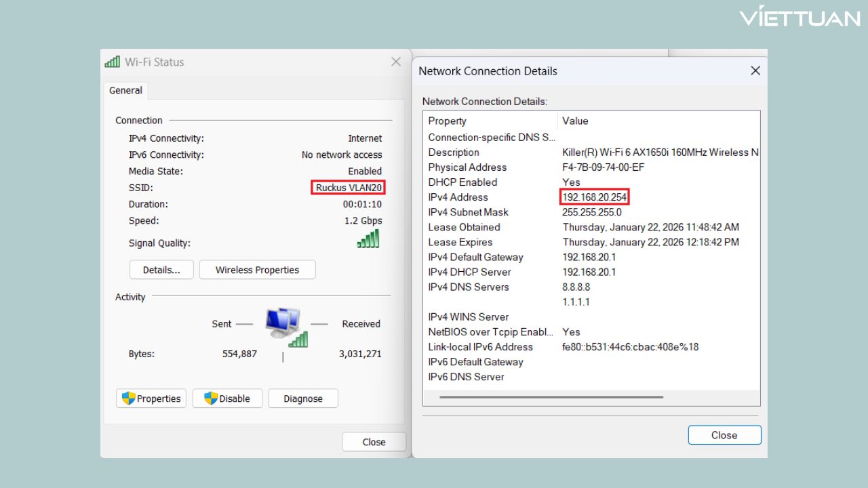Run Diagnose for the connection
Viewport: 868px width, 488px height.
(302, 398)
